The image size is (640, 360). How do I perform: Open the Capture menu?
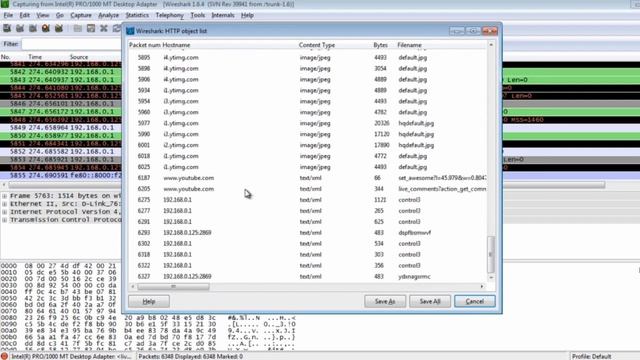point(81,15)
